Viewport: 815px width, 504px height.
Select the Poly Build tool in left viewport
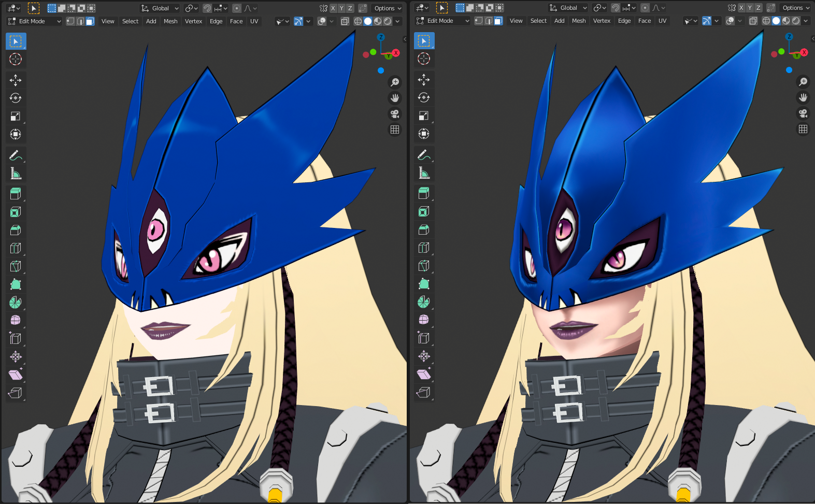[16, 284]
